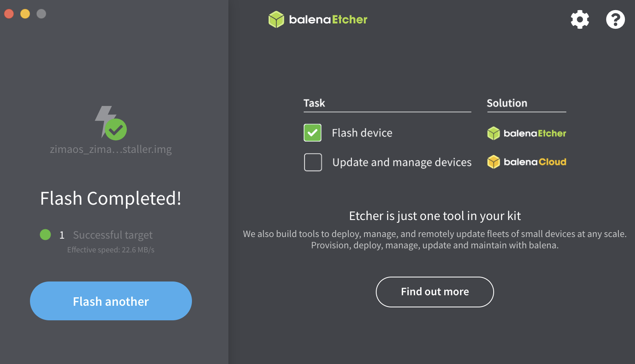Click balenaEtcher solution logo in the table
Screen dimensions: 635x364
526,133
